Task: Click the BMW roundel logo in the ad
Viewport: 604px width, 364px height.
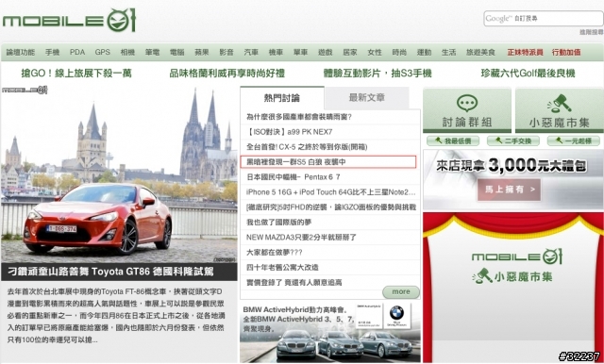Action: 396,313
